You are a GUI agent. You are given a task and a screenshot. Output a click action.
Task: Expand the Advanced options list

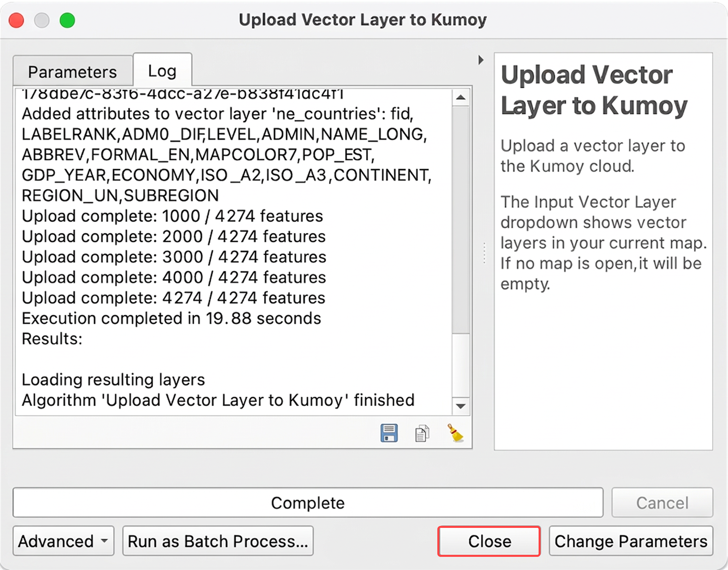coord(63,541)
